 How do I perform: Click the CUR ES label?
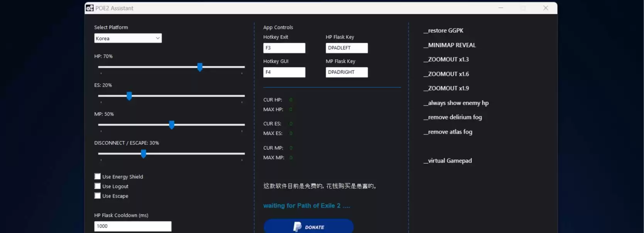coord(272,124)
